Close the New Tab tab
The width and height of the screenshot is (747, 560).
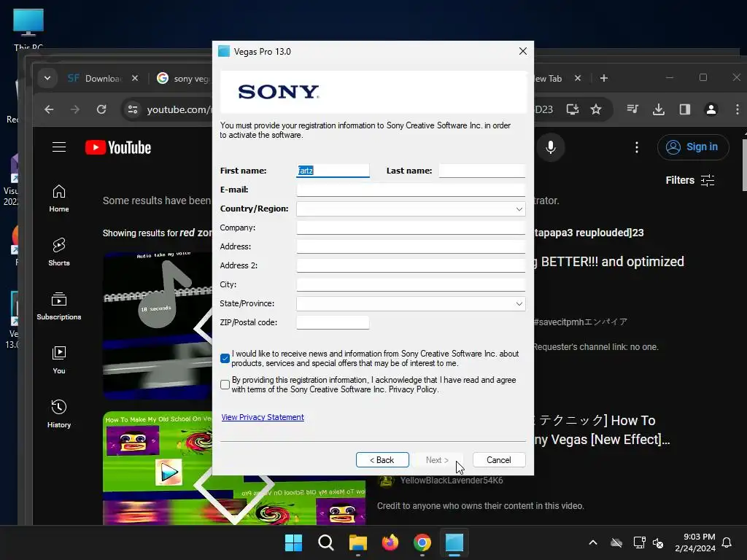[578, 78]
